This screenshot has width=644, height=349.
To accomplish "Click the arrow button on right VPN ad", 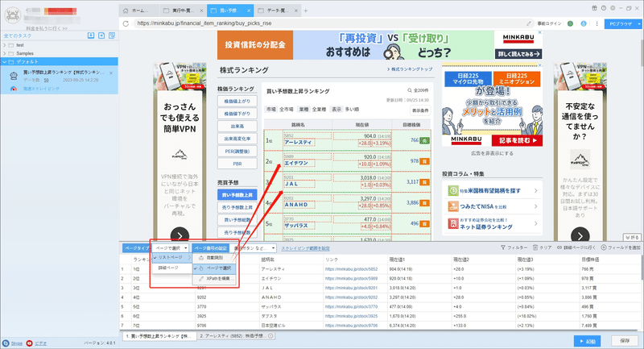I will pos(580,235).
